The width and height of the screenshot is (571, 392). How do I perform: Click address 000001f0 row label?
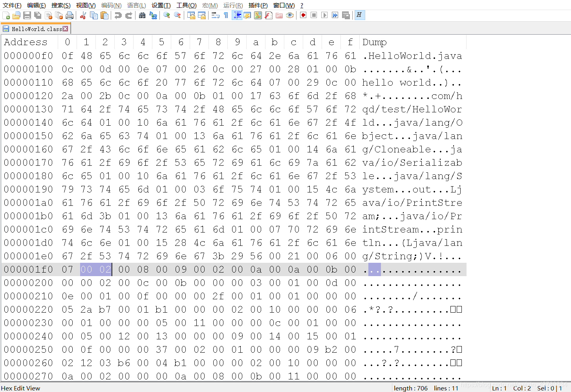click(x=28, y=269)
